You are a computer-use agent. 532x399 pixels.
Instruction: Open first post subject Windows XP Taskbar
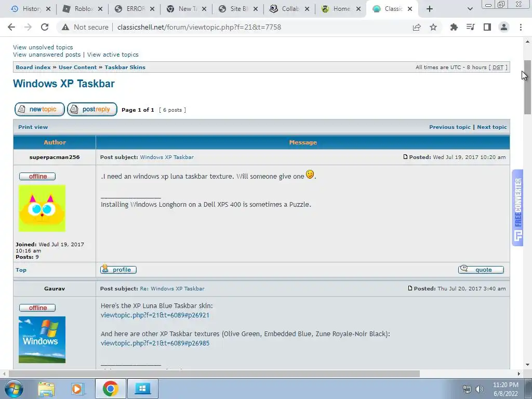tap(167, 157)
